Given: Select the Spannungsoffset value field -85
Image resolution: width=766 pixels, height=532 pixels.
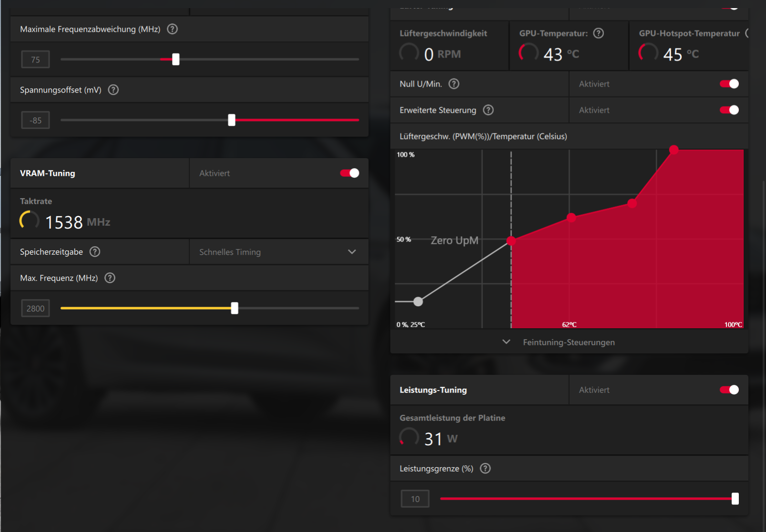Looking at the screenshot, I should (x=36, y=120).
